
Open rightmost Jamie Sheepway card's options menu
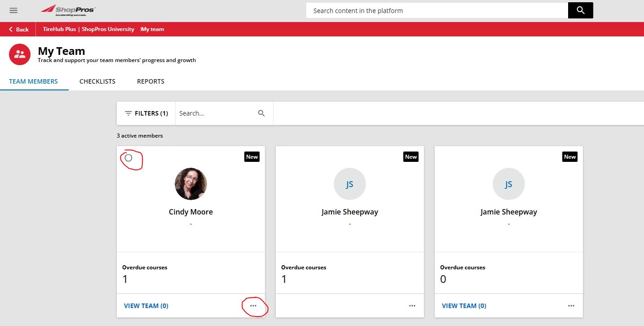[x=571, y=306]
